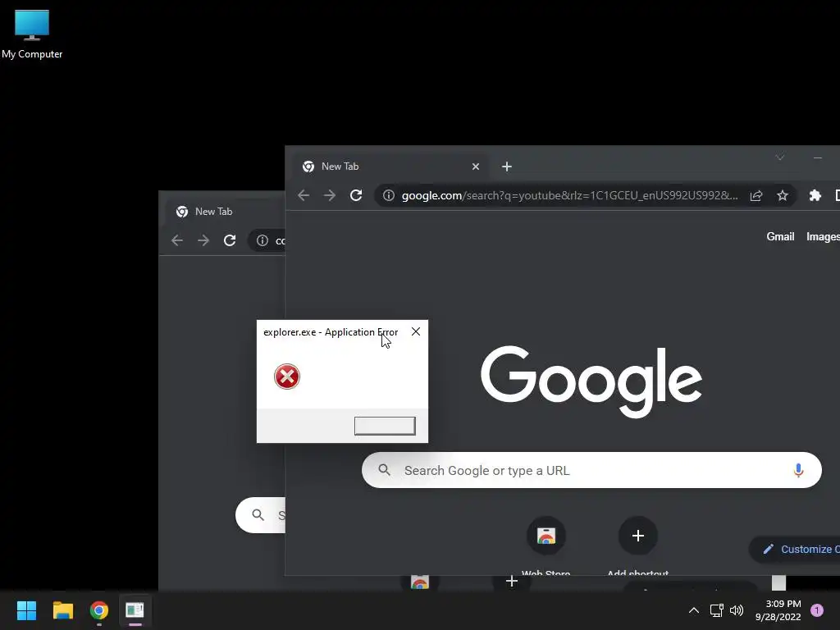
Task: Open a new tab in the front Chrome window
Action: [507, 167]
